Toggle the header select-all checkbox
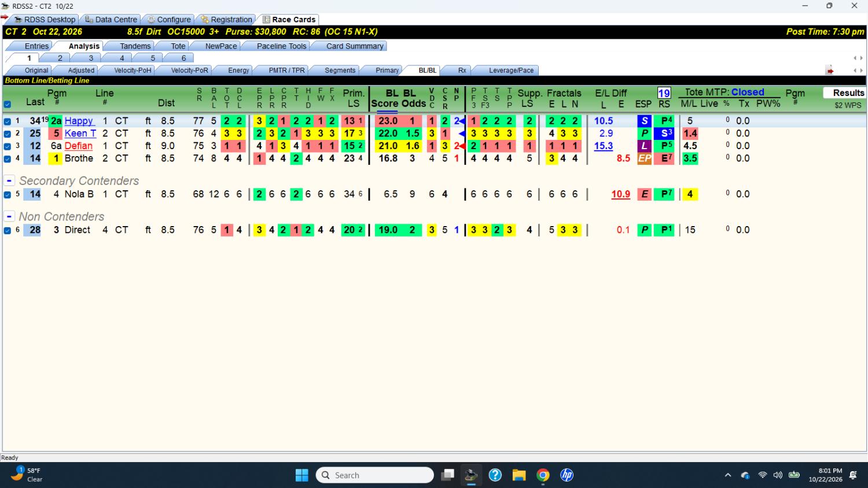This screenshot has width=868, height=488. click(7, 105)
